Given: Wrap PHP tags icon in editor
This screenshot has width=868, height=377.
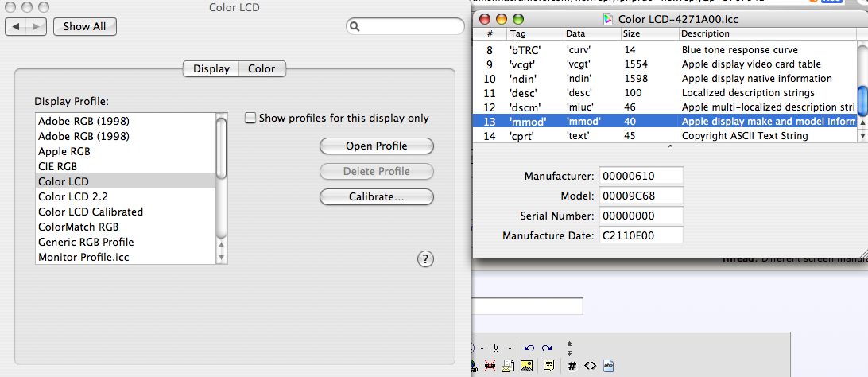Looking at the screenshot, I should (608, 365).
